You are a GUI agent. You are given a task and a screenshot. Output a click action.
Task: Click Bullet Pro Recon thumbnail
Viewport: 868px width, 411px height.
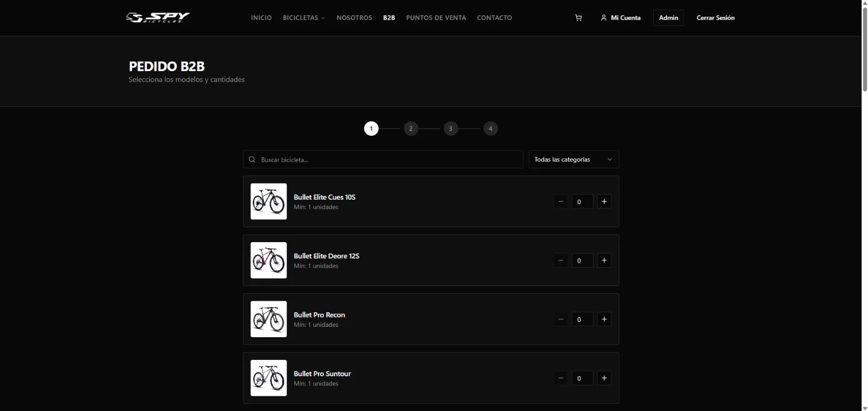pos(269,319)
